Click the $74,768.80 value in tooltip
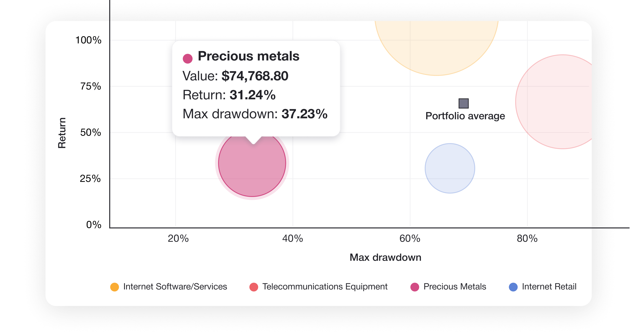 pyautogui.click(x=255, y=76)
